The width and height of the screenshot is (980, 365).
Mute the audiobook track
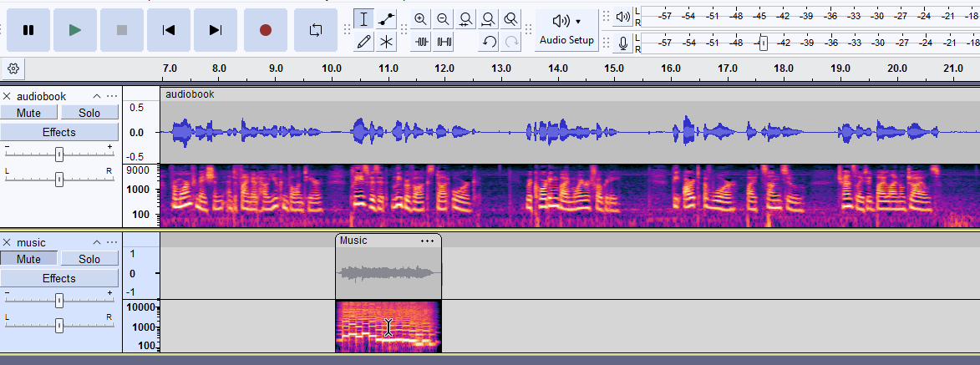pyautogui.click(x=28, y=113)
